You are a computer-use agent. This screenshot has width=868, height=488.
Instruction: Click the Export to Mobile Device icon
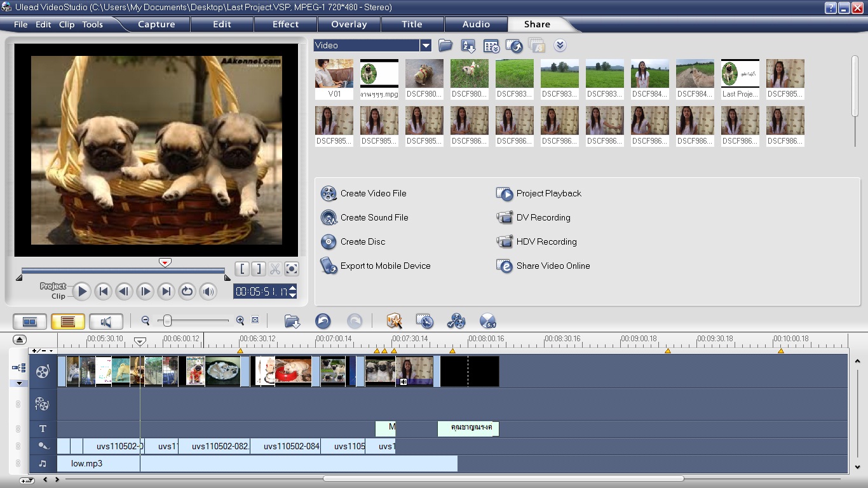pyautogui.click(x=329, y=266)
